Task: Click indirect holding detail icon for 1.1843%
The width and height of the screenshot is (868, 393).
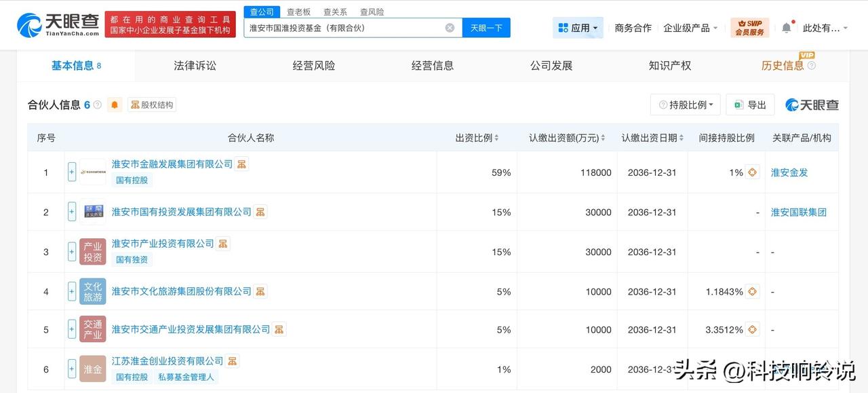Action: [752, 292]
